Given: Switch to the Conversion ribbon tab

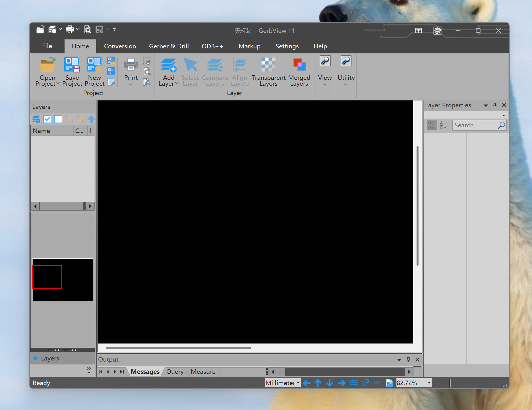Looking at the screenshot, I should (x=120, y=46).
